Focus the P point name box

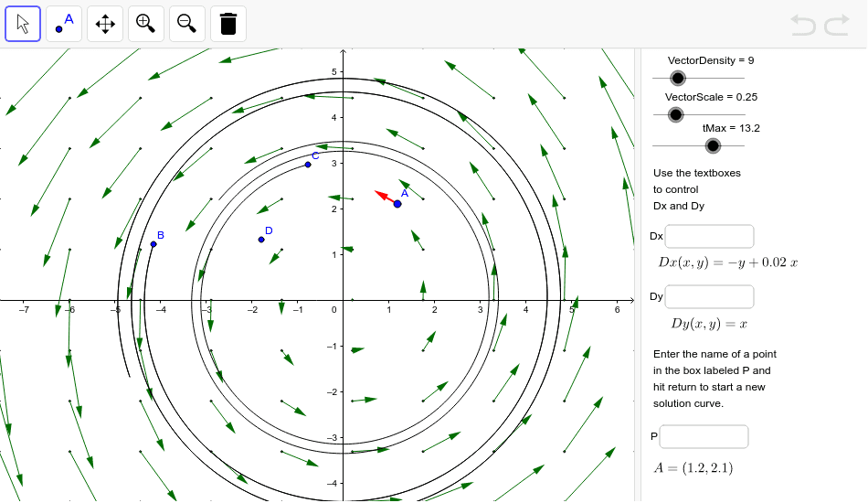704,436
